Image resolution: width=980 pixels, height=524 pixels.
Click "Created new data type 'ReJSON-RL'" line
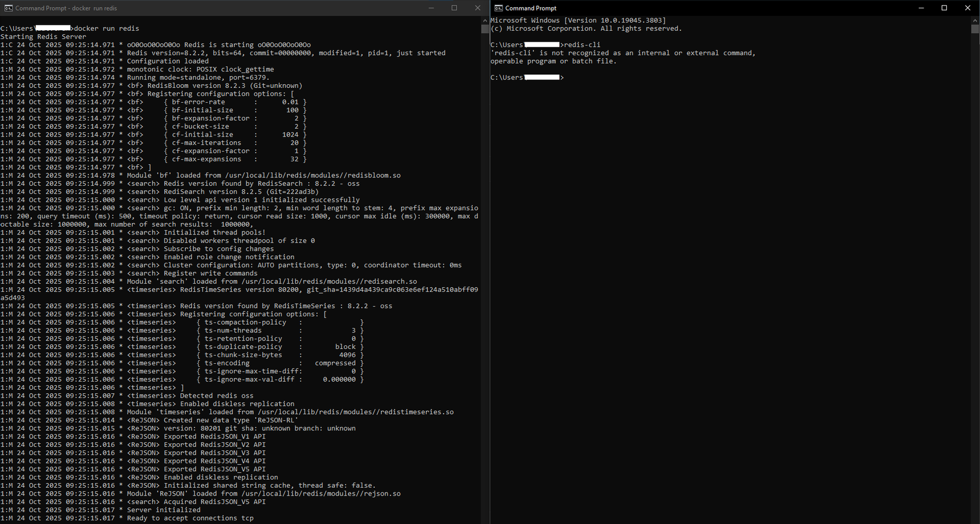point(150,420)
